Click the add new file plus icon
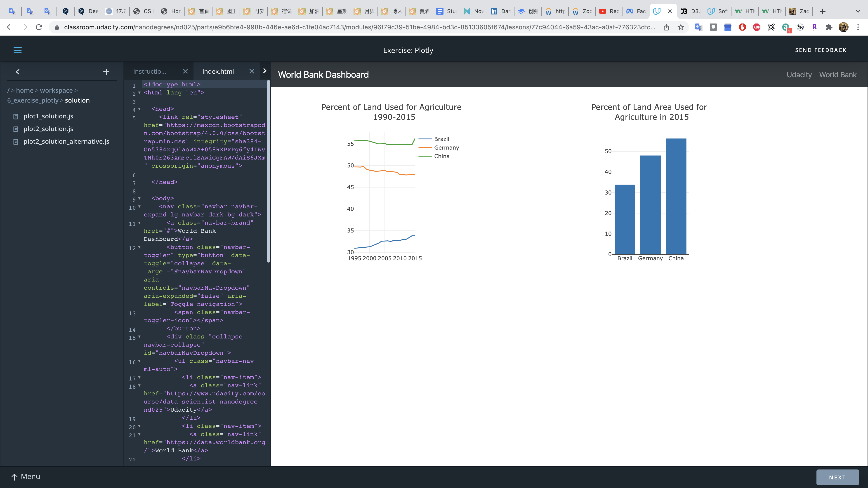 coord(106,72)
